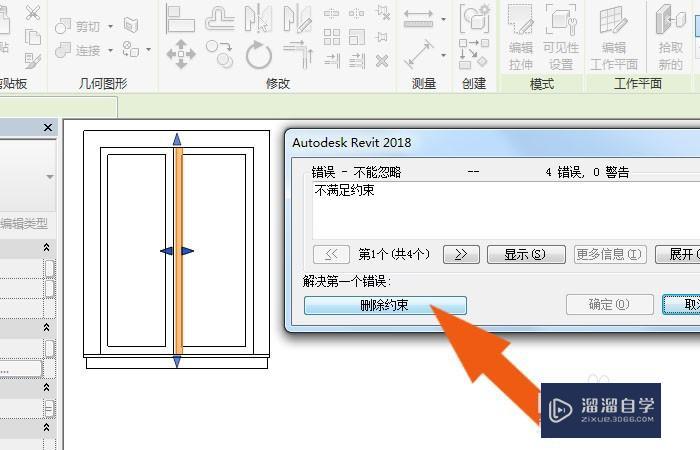Select the Aligned Dimension tool in 测量 panel
This screenshot has height=450, width=700.
click(418, 19)
